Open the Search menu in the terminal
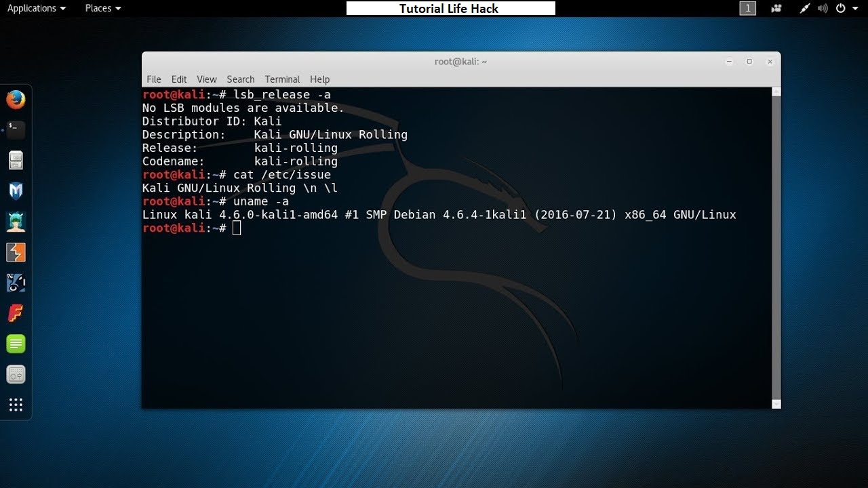Image resolution: width=868 pixels, height=488 pixels. tap(240, 79)
